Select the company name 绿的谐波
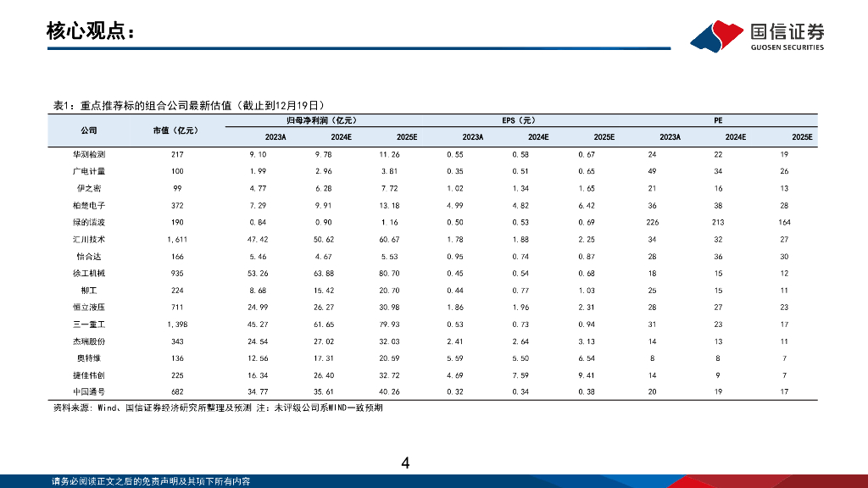Viewport: 868px width, 488px height. tap(88, 223)
